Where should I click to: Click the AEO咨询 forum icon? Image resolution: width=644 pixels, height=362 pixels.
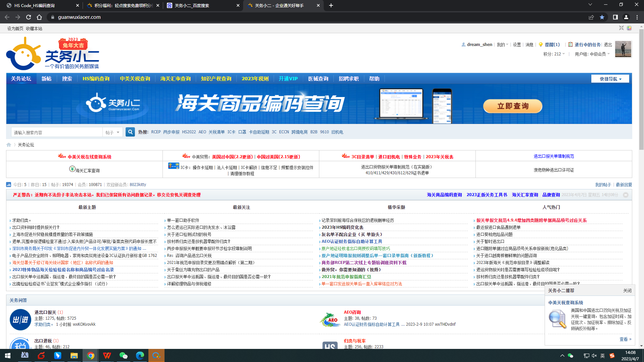[x=330, y=319]
